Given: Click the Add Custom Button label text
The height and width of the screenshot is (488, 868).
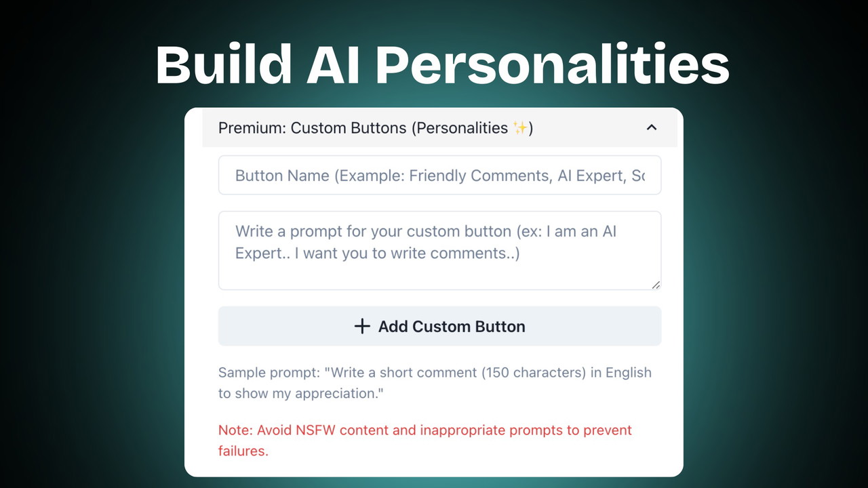Looking at the screenshot, I should click(x=452, y=326).
